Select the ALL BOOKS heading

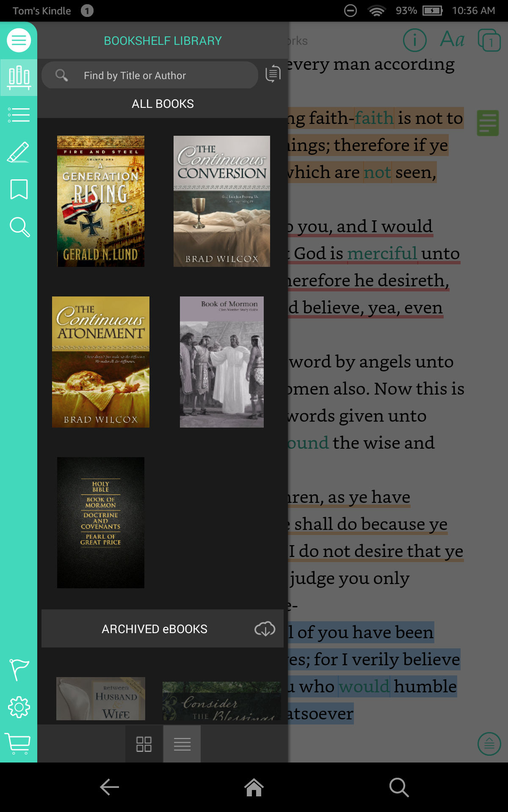click(163, 104)
